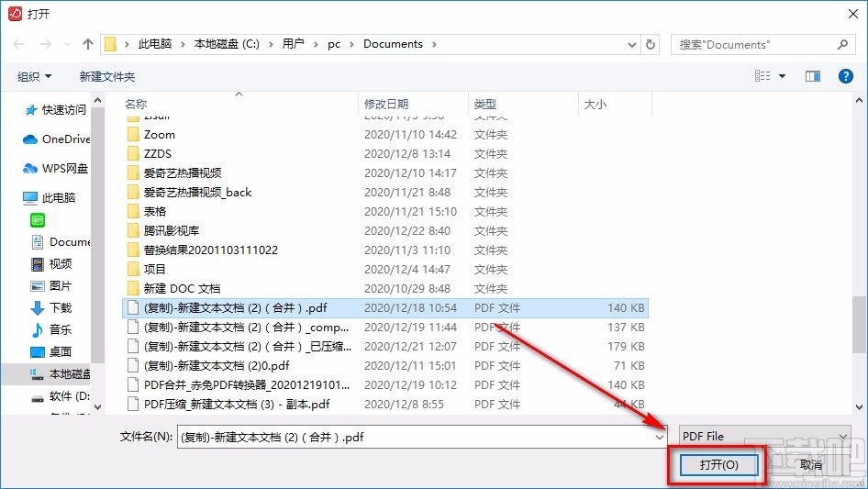868x489 pixels.
Task: Click the green iQiyi icon in sidebar
Action: pos(38,220)
